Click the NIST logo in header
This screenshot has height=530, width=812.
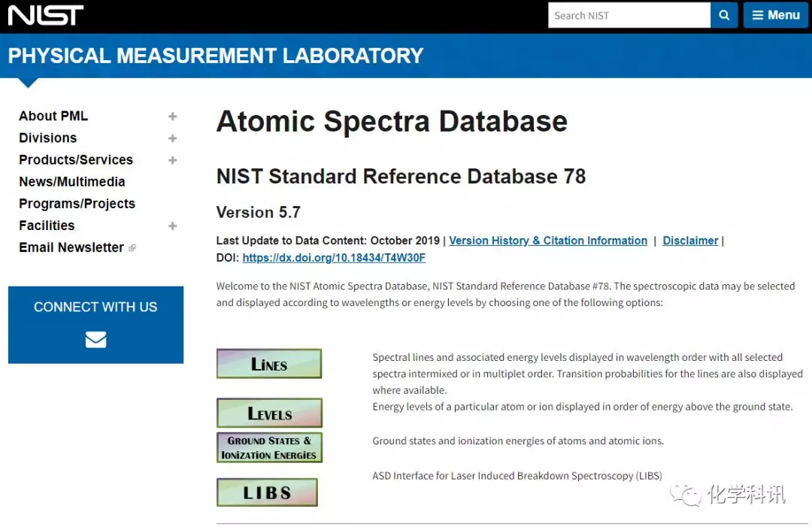point(46,15)
